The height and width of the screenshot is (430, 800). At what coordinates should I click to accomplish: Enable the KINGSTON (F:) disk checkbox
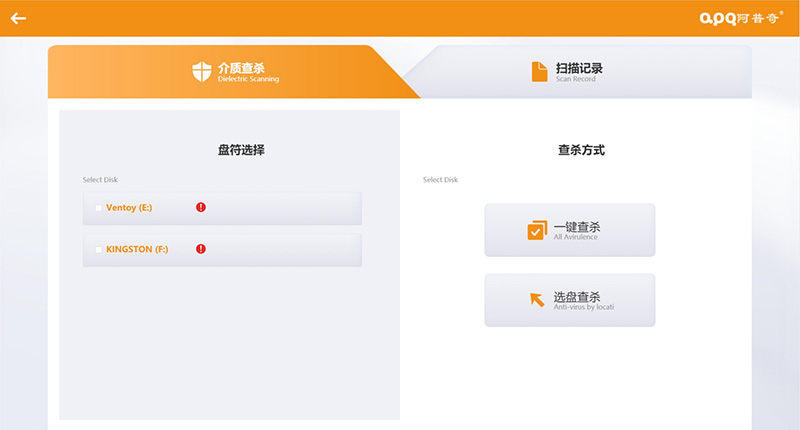[98, 249]
